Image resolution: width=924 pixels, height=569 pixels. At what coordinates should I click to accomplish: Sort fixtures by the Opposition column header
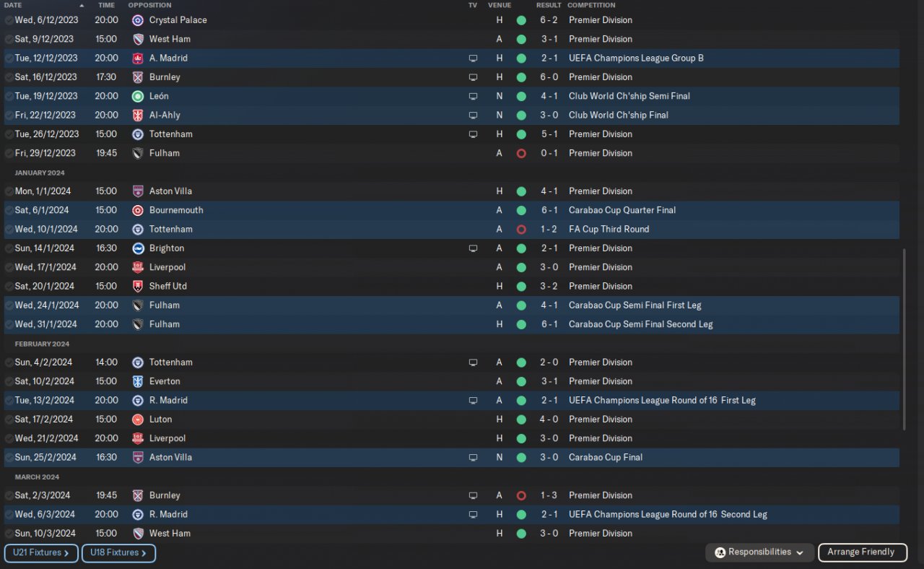[x=149, y=5]
